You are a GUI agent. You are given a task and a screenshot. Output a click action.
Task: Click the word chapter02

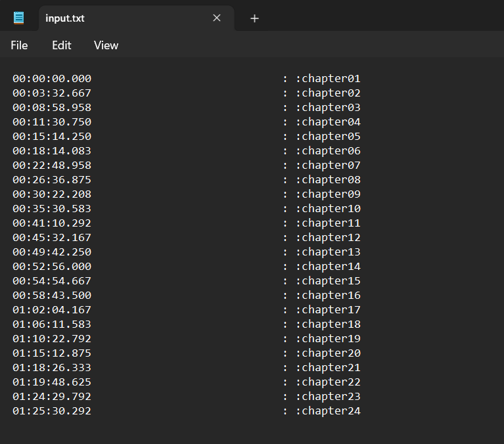point(331,93)
